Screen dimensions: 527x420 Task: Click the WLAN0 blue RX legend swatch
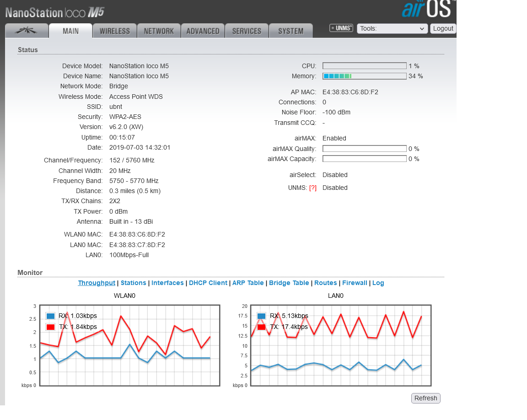pyautogui.click(x=50, y=316)
